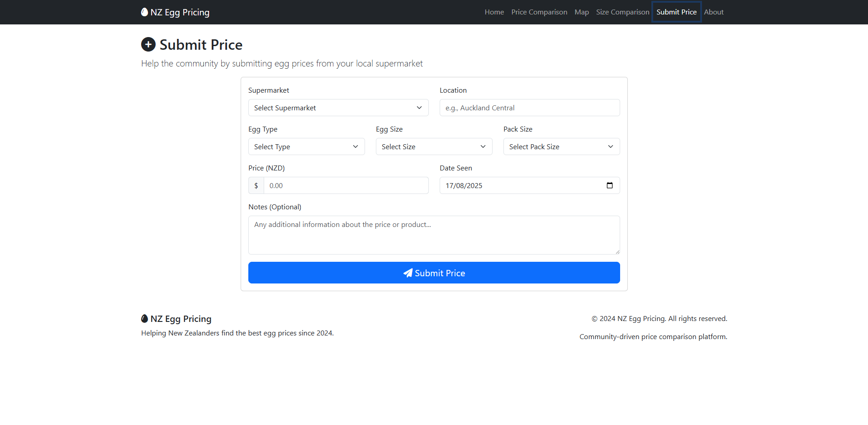Open the Map page

click(x=582, y=12)
